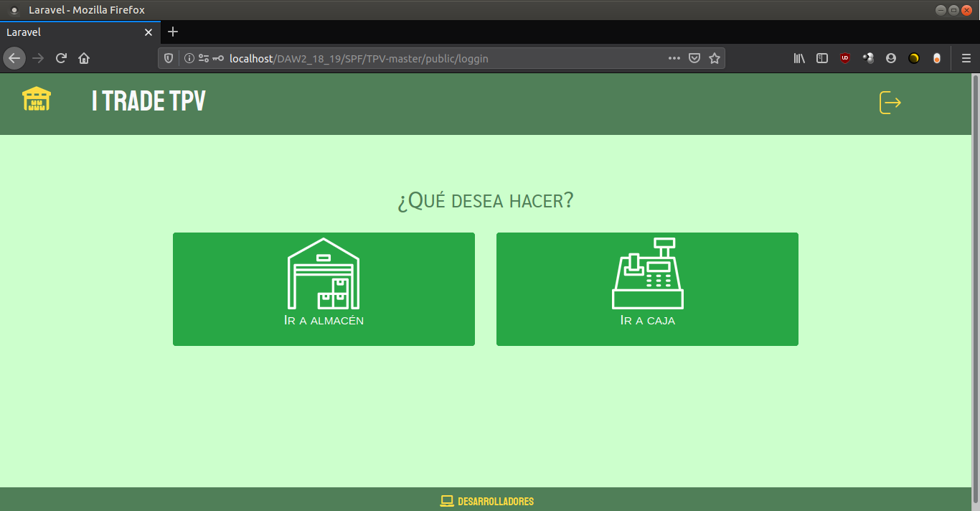Image resolution: width=980 pixels, height=511 pixels.
Task: Go to the Firefox home page
Action: [x=84, y=58]
